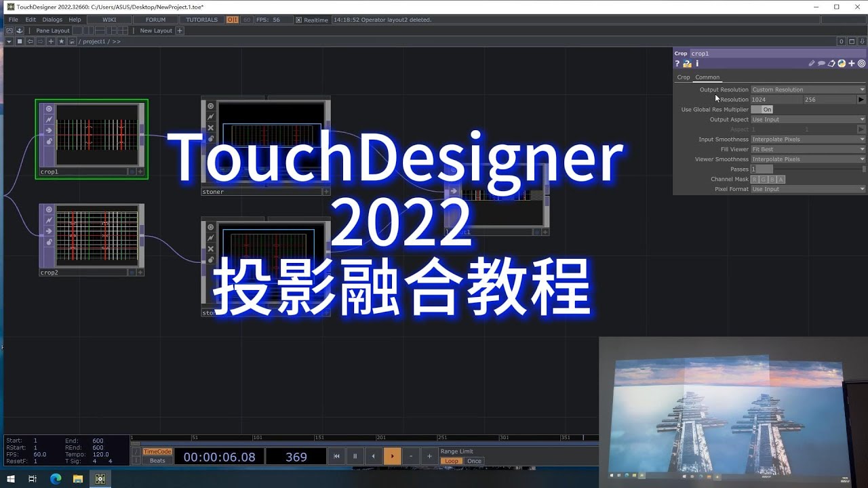Toggle G channel mask button

pos(764,179)
